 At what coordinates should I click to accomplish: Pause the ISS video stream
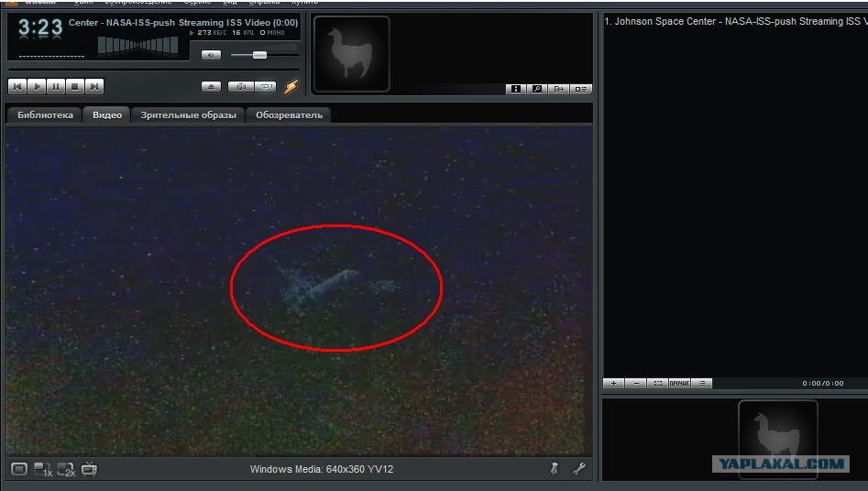tap(56, 86)
